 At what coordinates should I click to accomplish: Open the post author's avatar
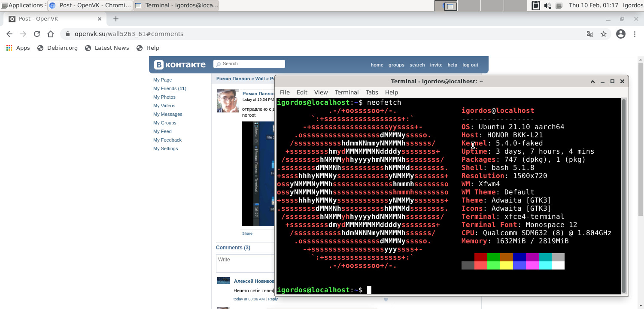pos(228,101)
